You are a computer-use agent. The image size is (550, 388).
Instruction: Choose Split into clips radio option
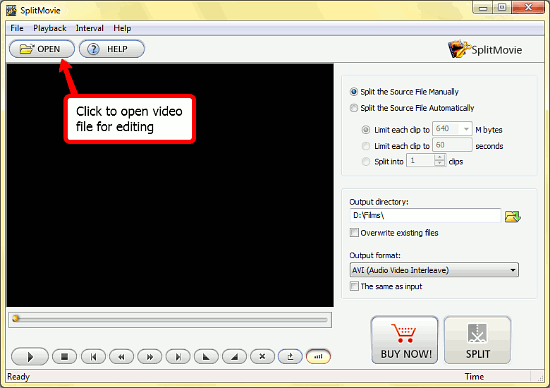coord(366,161)
